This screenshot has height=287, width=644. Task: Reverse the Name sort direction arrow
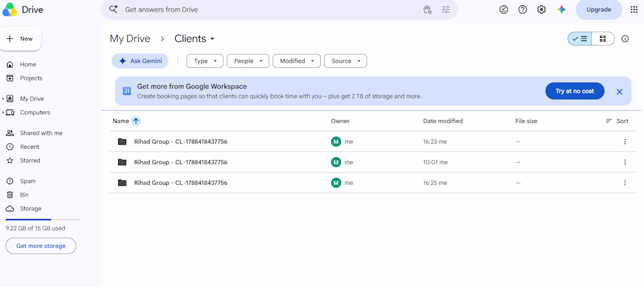pyautogui.click(x=136, y=121)
